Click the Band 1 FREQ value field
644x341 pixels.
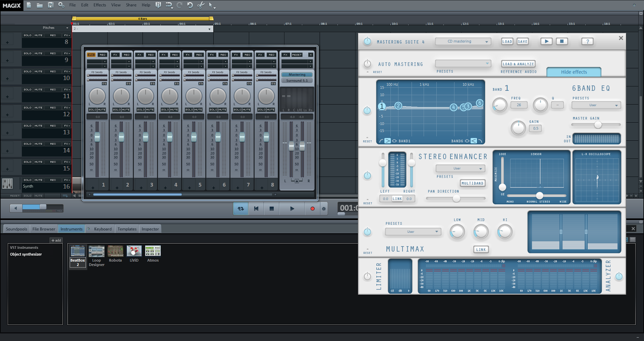point(519,105)
